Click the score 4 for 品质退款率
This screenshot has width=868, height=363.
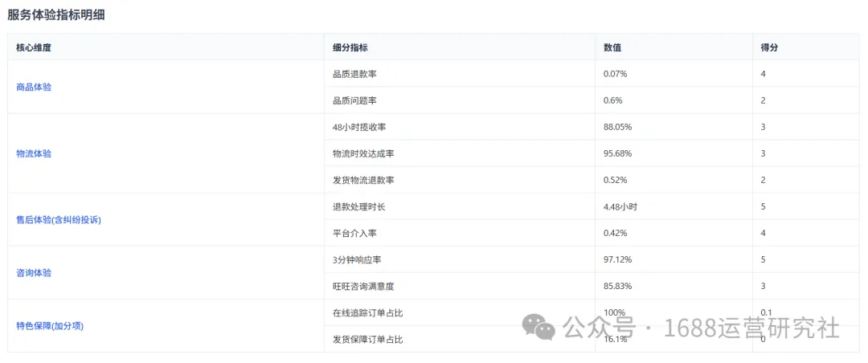point(764,74)
